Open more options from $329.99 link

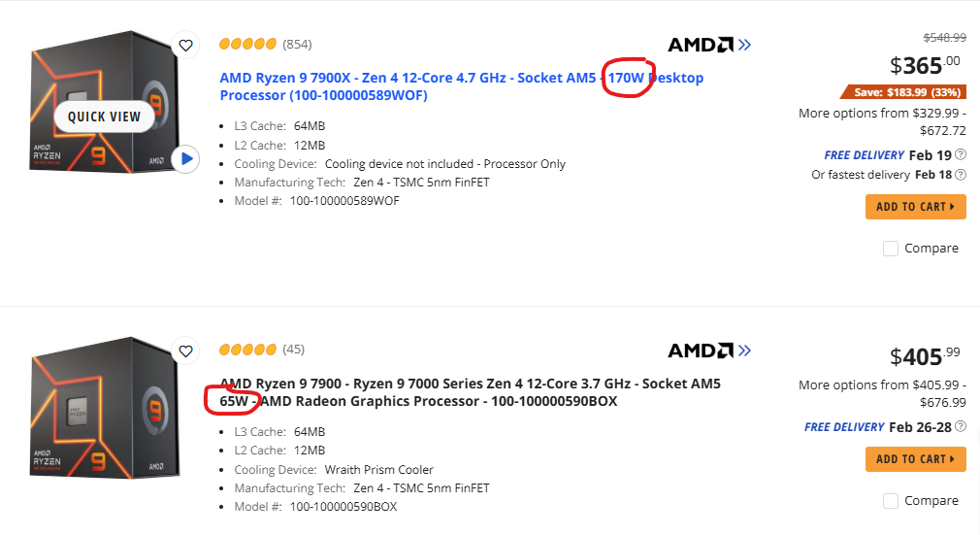(x=882, y=121)
